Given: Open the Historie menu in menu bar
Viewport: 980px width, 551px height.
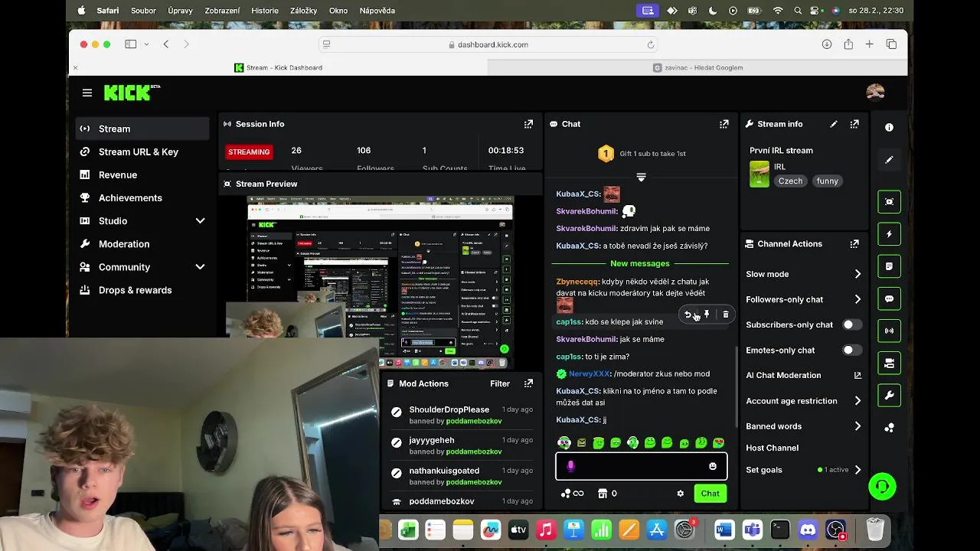Looking at the screenshot, I should pyautogui.click(x=265, y=11).
